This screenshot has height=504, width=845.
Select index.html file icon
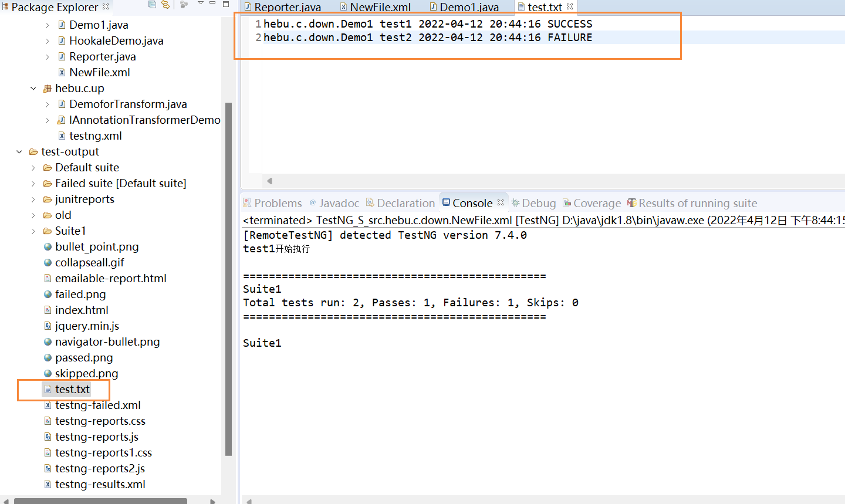(x=48, y=310)
